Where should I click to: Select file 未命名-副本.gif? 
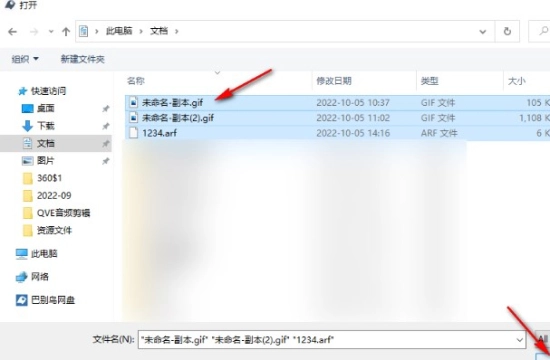[x=173, y=102]
